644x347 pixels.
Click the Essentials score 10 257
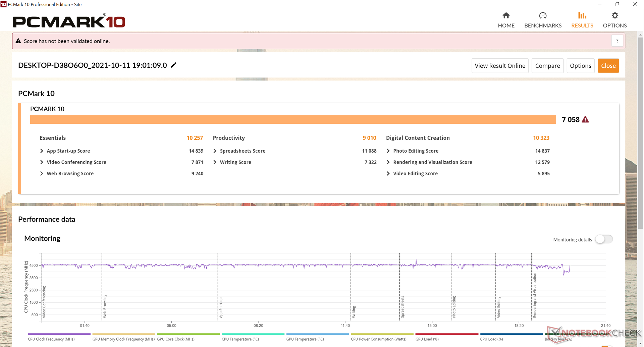click(x=195, y=138)
